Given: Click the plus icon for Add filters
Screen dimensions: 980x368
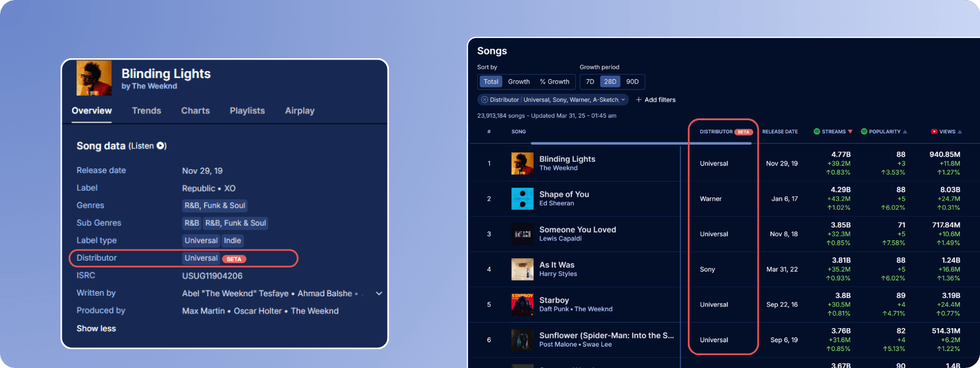Looking at the screenshot, I should pos(639,100).
